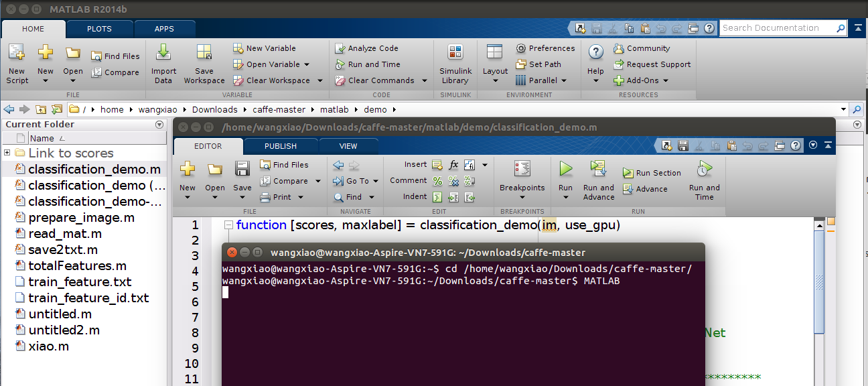The height and width of the screenshot is (386, 868).
Task: Open the New dropdown in HOME tab
Action: [46, 80]
